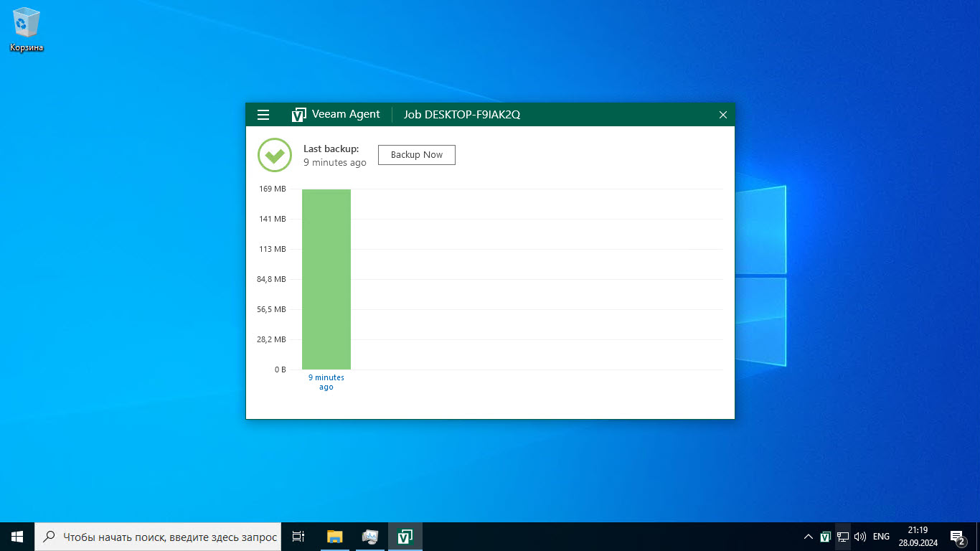
Task: Show hidden system tray icons
Action: (809, 537)
